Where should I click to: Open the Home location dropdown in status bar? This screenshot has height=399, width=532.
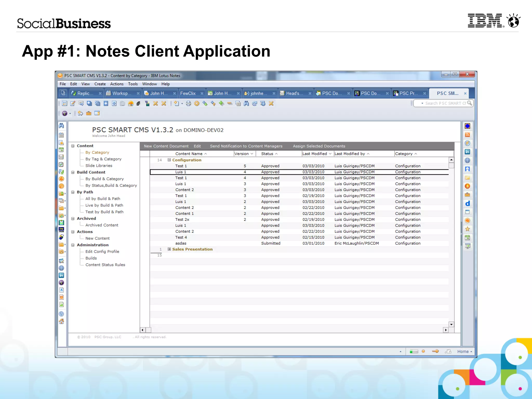pyautogui.click(x=465, y=351)
